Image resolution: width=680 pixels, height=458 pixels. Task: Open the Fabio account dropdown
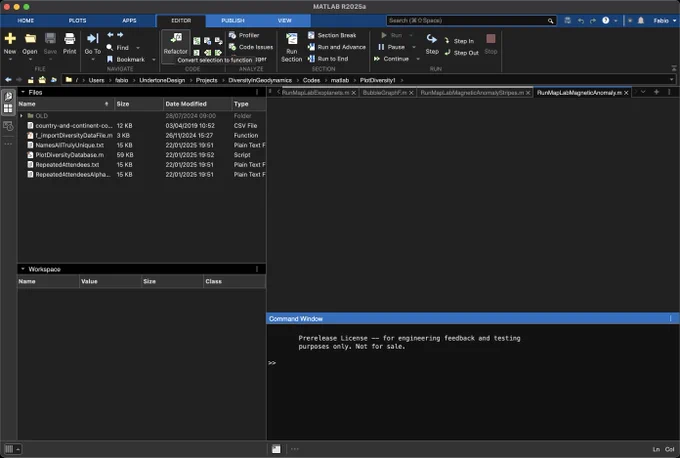click(664, 20)
